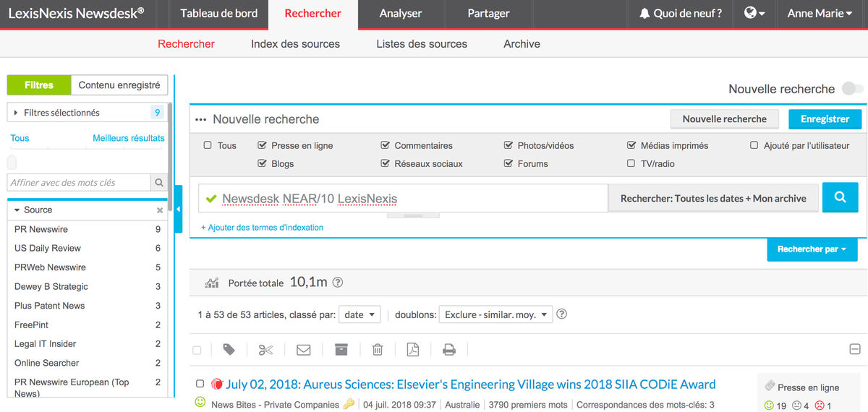The width and height of the screenshot is (868, 412).
Task: Open the doublons Exclure dropdown
Action: click(495, 314)
